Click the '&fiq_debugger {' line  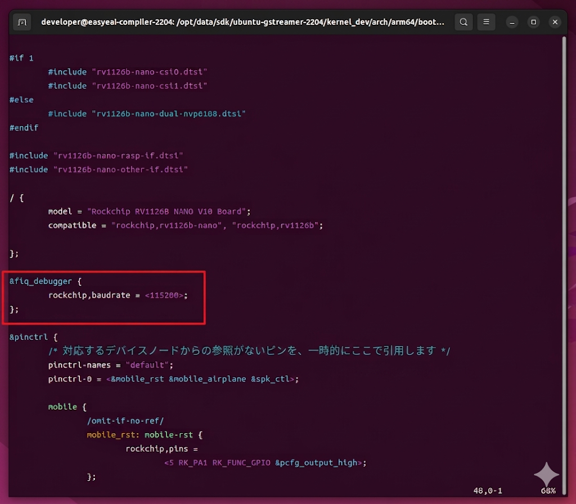46,281
